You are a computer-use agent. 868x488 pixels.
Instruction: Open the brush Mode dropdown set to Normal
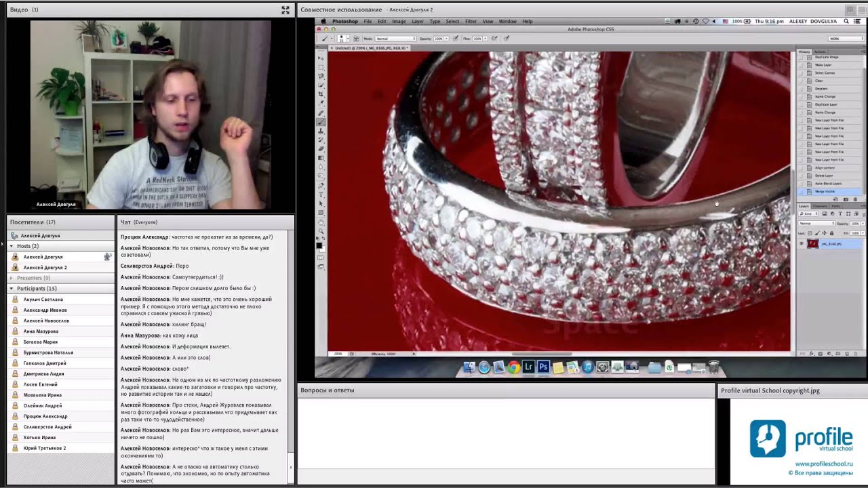click(395, 39)
